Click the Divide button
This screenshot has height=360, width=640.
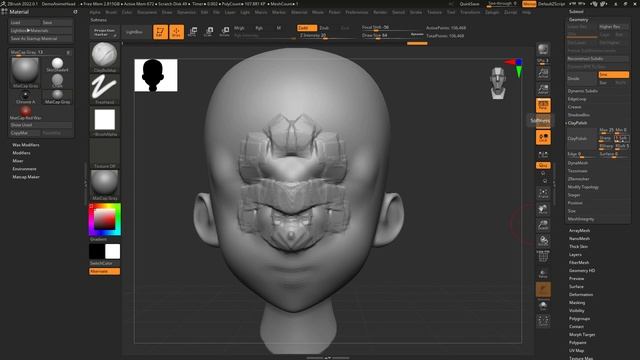(x=582, y=78)
